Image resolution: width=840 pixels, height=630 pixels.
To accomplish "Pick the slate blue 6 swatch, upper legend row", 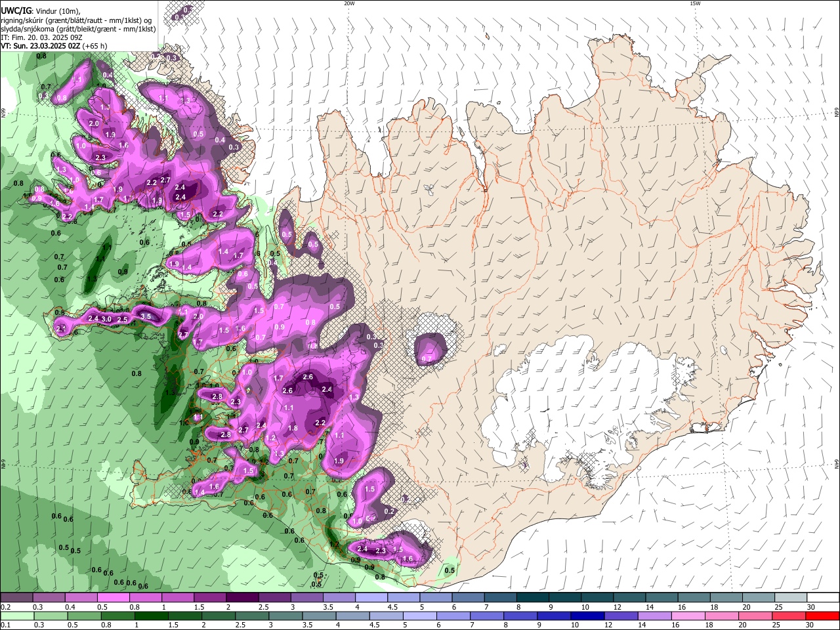I will (x=469, y=598).
